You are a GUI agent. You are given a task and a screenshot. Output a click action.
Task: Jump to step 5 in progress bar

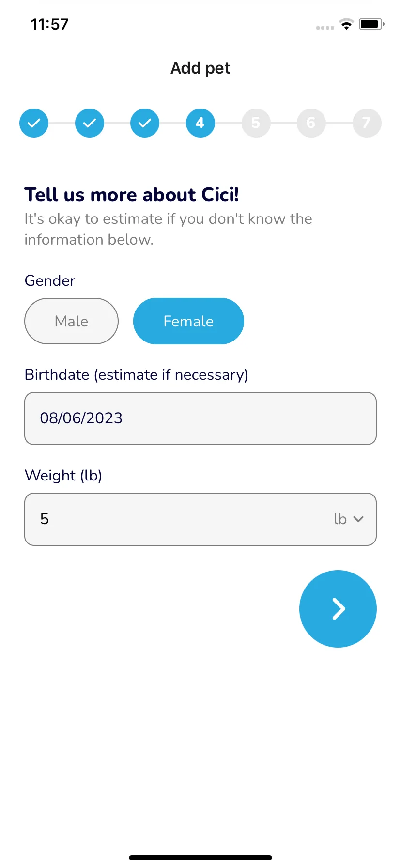click(256, 123)
